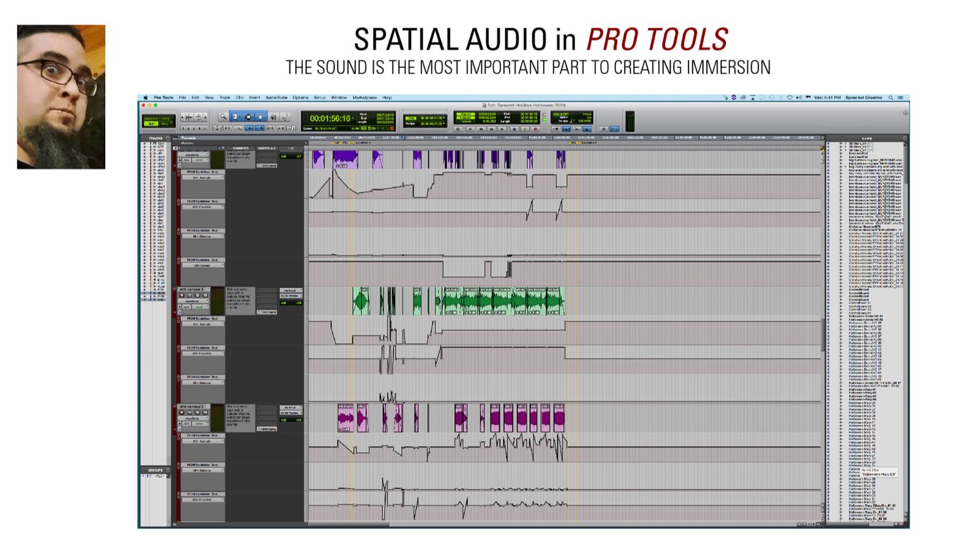Select the Trim tool
The image size is (980, 551).
pyautogui.click(x=236, y=116)
